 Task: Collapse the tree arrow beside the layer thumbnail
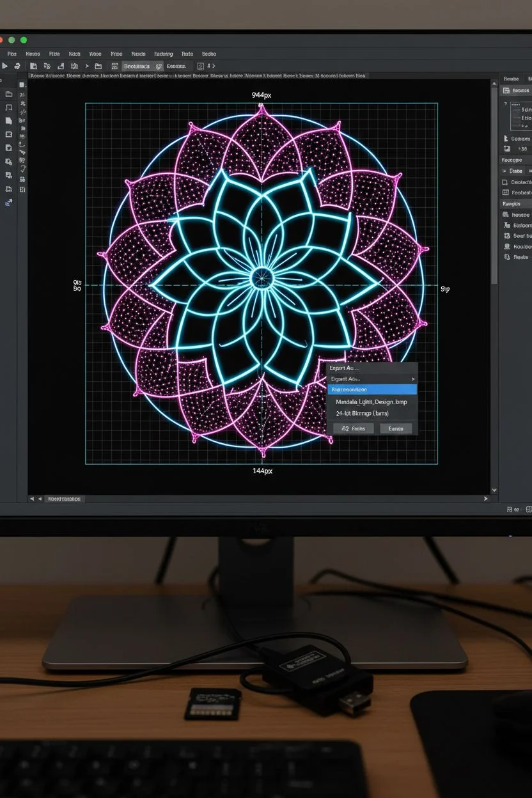tap(506, 104)
